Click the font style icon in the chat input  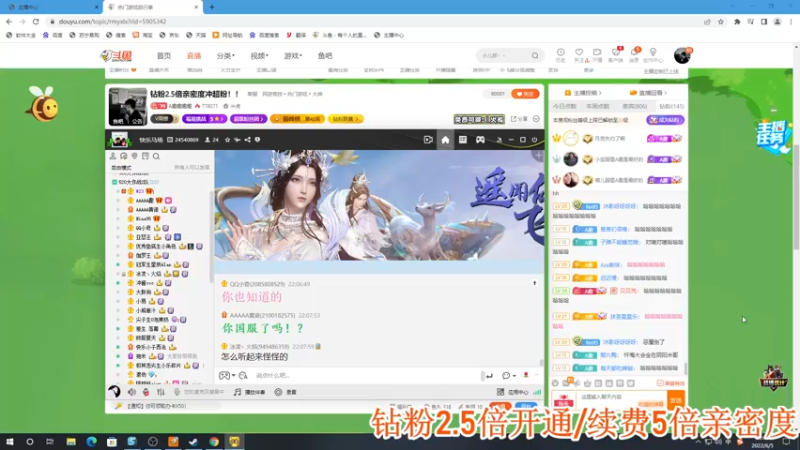tap(243, 376)
